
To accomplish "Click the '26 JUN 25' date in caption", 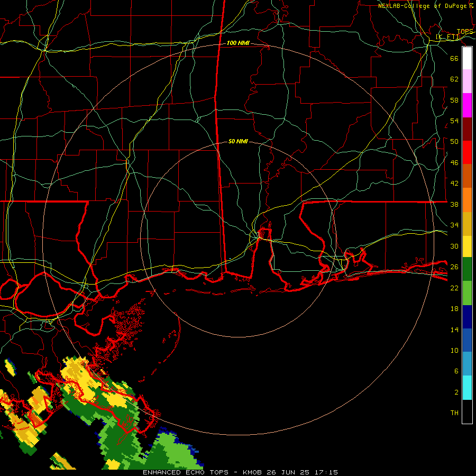I will tap(288, 472).
